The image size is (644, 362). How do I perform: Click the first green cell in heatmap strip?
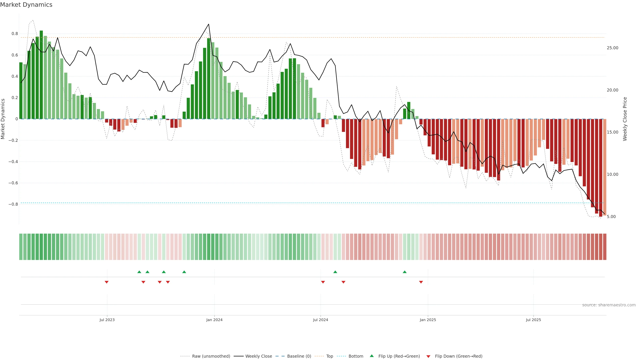[21, 247]
